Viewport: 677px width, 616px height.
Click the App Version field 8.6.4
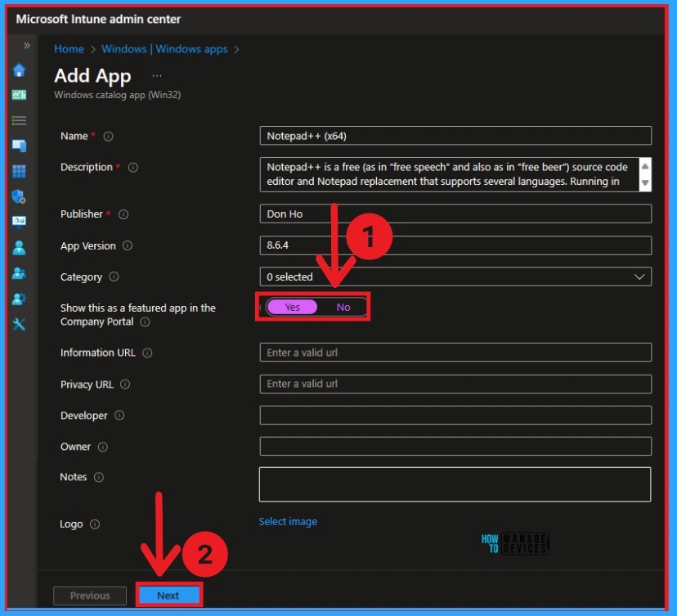455,245
